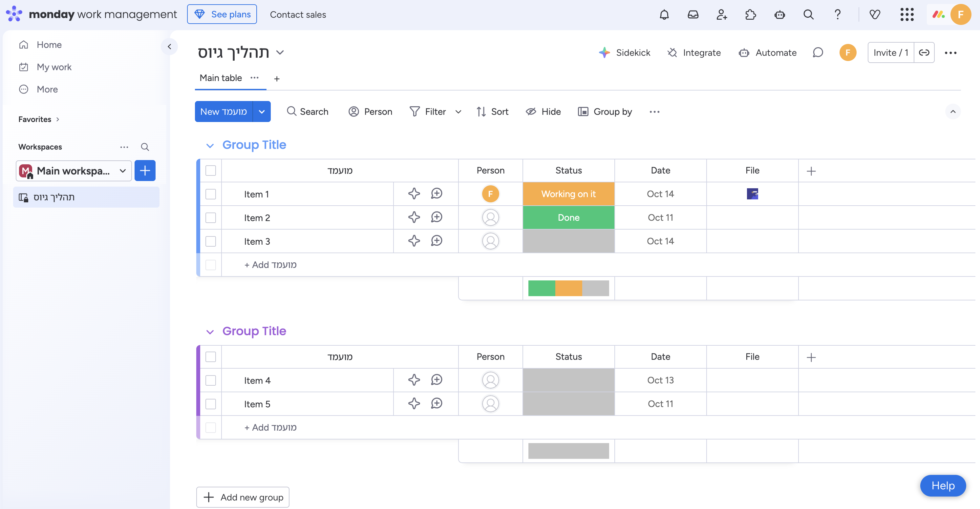The width and height of the screenshot is (980, 509).
Task: Click the Working on it status cell
Action: (x=568, y=194)
